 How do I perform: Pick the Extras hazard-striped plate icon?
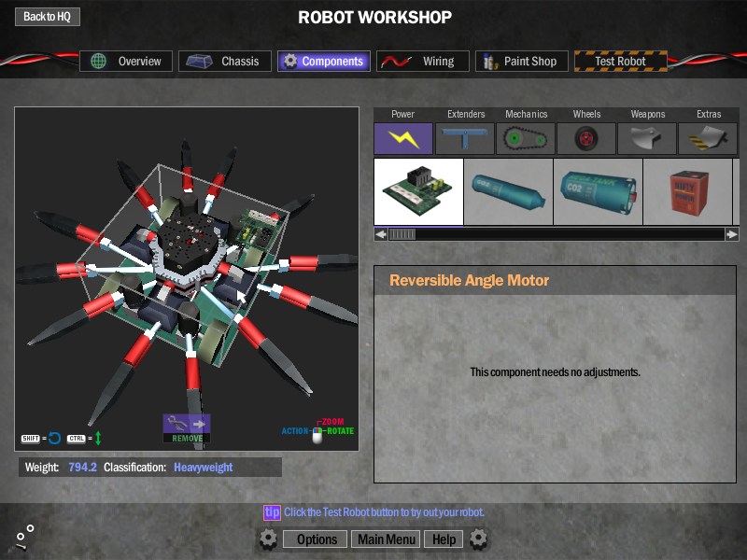(x=708, y=139)
